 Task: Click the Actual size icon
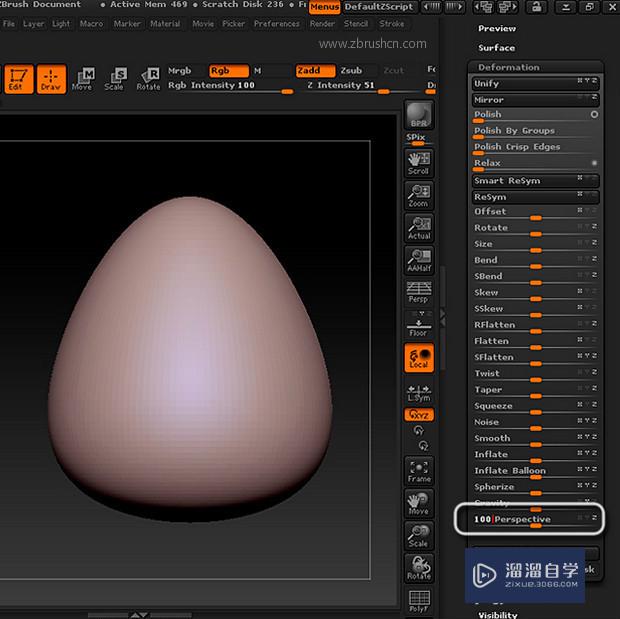coord(419,228)
